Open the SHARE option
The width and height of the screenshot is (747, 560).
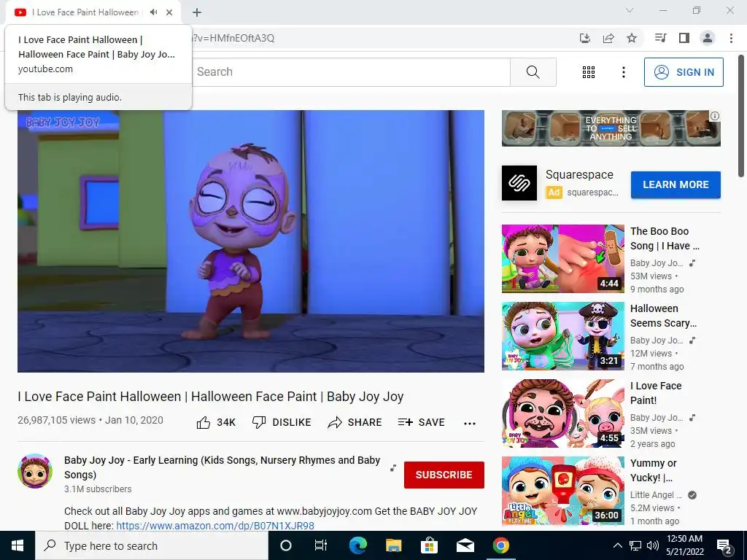[x=355, y=422]
